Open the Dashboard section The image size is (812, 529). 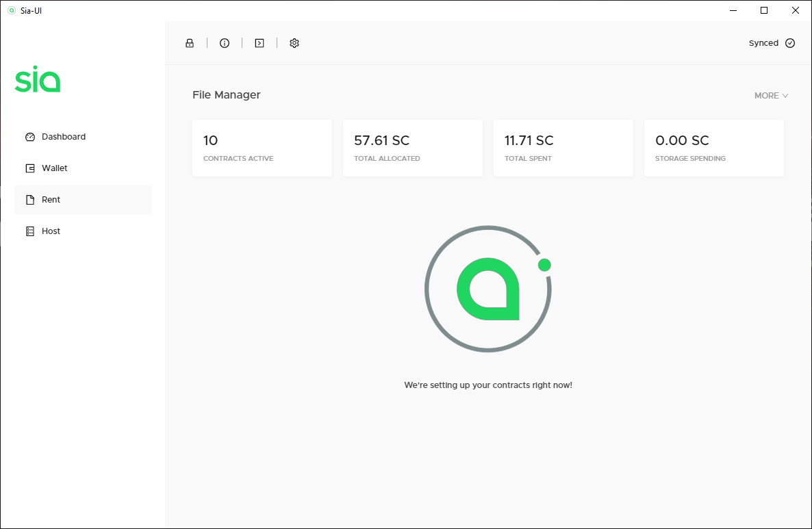[83, 137]
